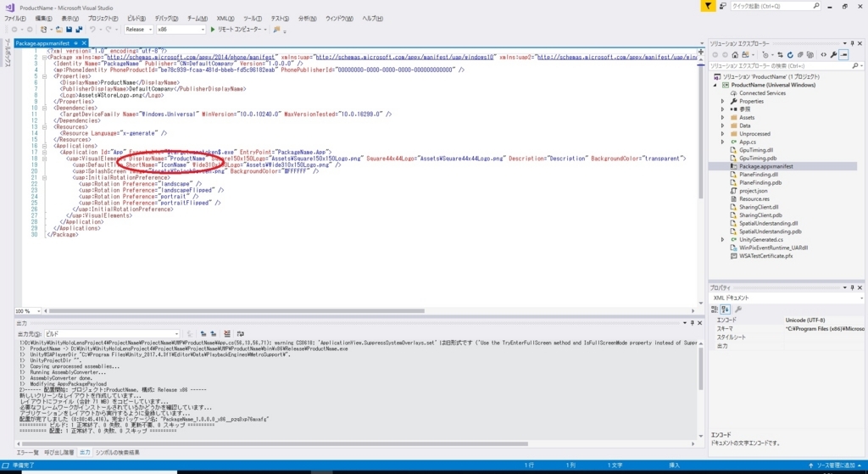Click the Refresh icon in Solution Explorer
The image size is (868, 474).
790,55
